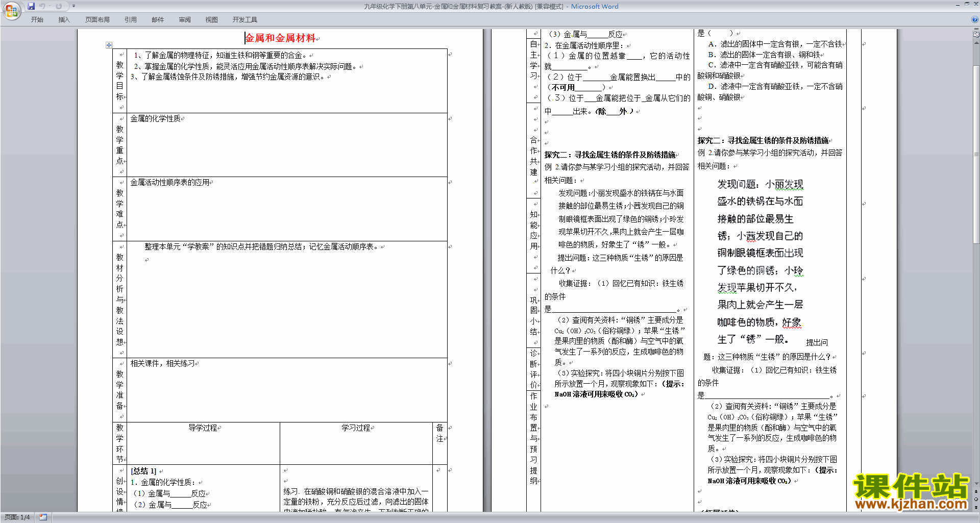Click the large text 发现问题：小丽发现

(760, 184)
